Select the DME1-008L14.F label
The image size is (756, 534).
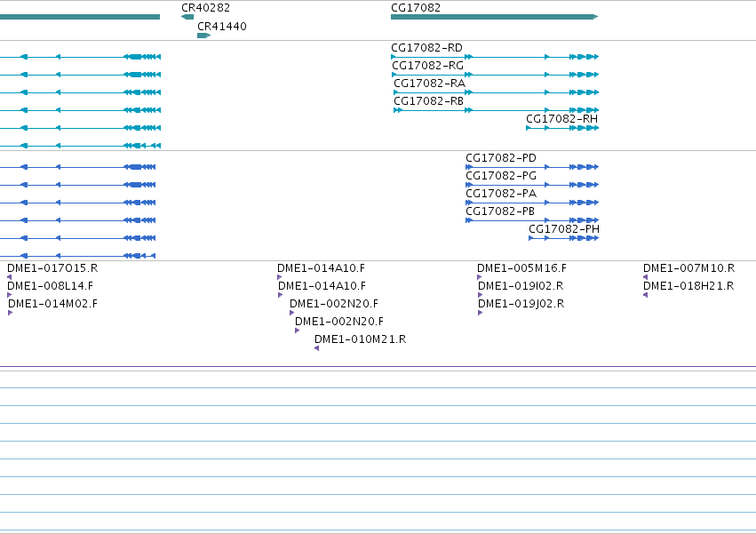[x=50, y=286]
